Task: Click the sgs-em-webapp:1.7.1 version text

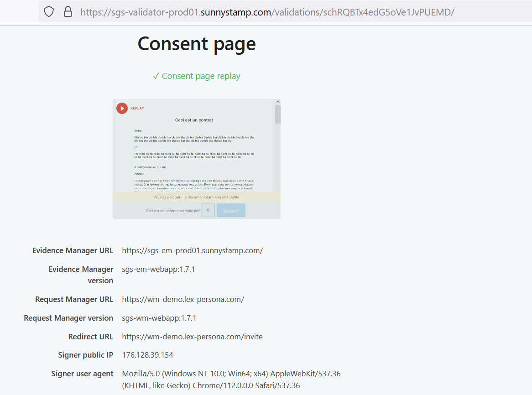Action: 158,269
